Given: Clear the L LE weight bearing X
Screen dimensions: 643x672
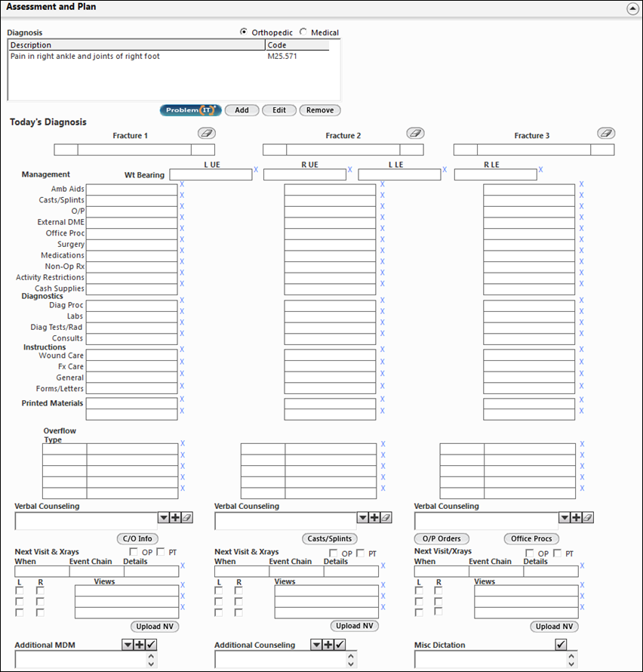Looking at the screenshot, I should point(445,170).
